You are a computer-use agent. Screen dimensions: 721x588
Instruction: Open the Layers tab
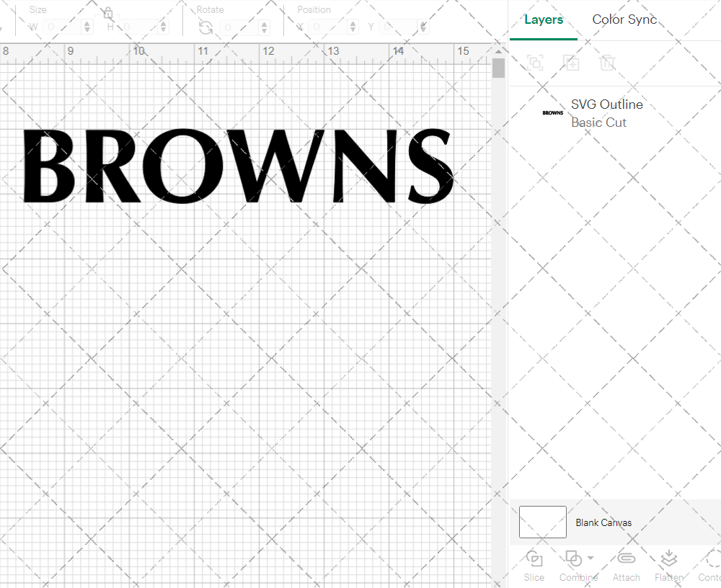tap(544, 19)
